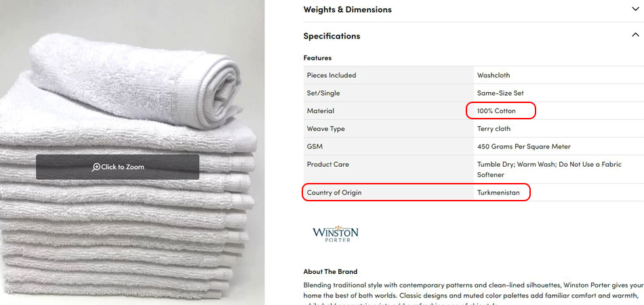Screen dimensions: 644x305
Task: Select the Same-Size Set value
Action: [x=500, y=93]
